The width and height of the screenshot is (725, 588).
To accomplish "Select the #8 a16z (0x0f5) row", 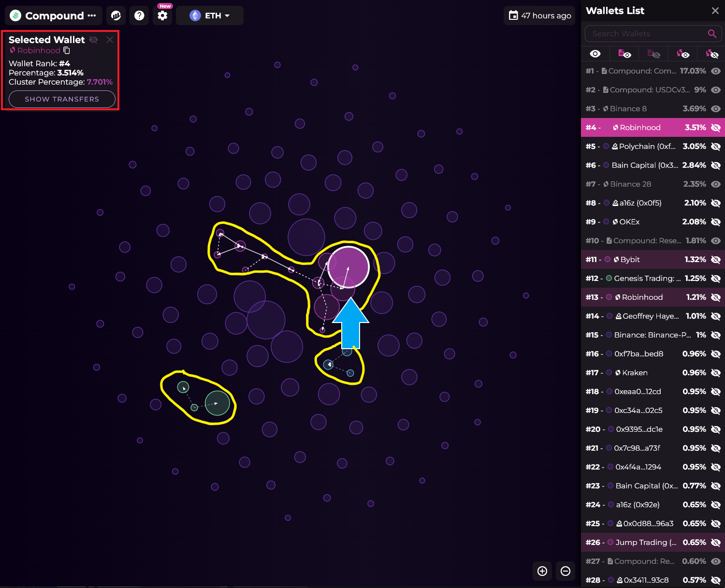I will coord(653,203).
